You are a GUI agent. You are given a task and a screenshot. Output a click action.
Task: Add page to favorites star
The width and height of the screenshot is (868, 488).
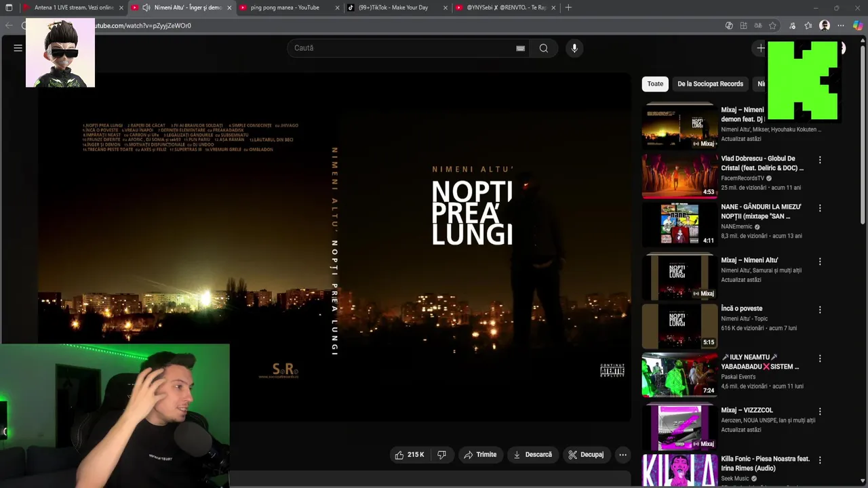pyautogui.click(x=772, y=26)
